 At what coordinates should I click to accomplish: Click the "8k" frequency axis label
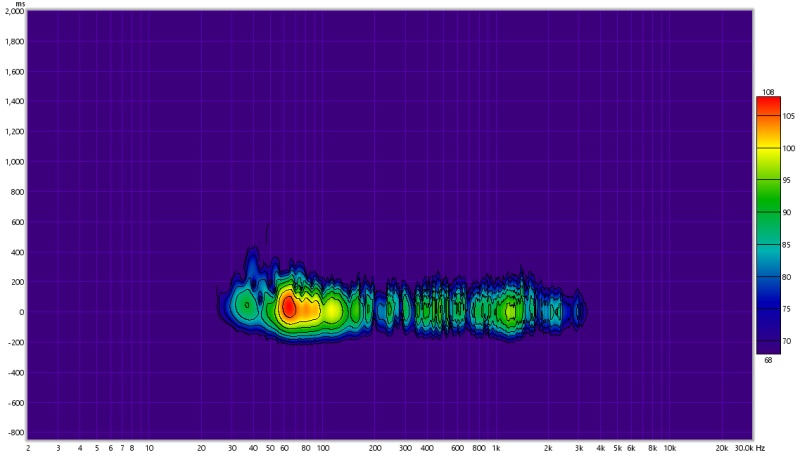point(653,448)
